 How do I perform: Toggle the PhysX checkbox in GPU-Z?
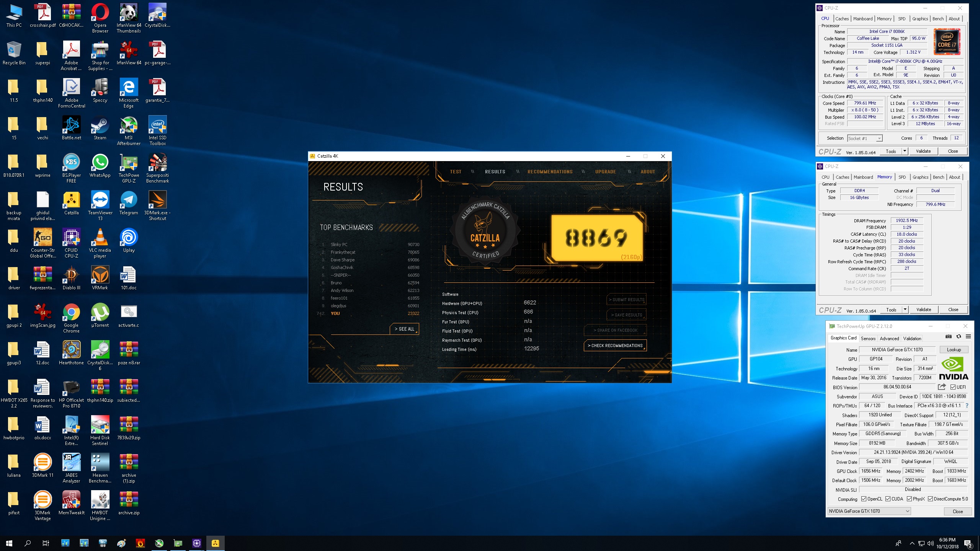[909, 499]
